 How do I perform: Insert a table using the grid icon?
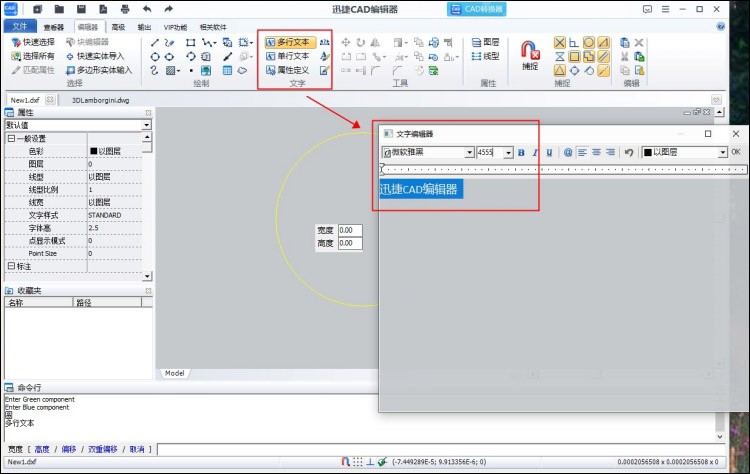coord(227,71)
